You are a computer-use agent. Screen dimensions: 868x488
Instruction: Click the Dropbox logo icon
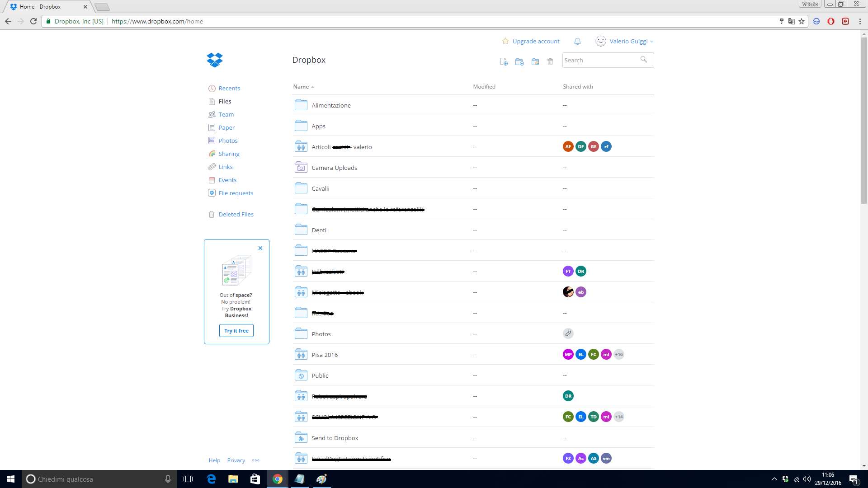215,60
